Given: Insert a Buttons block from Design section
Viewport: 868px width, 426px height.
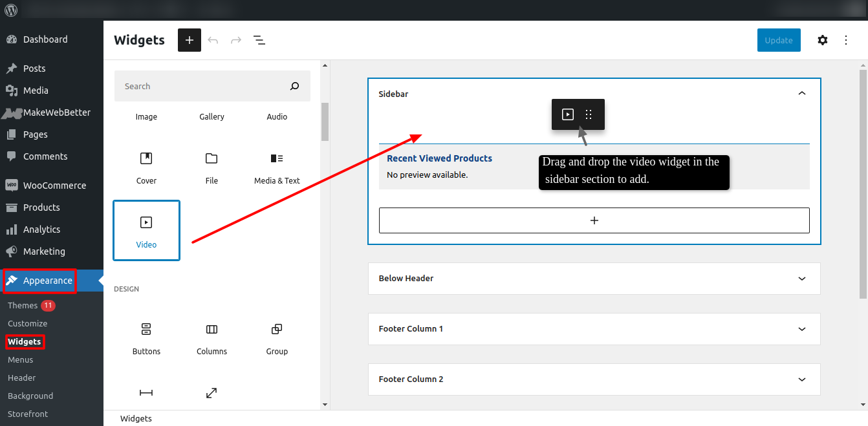Looking at the screenshot, I should [x=146, y=337].
